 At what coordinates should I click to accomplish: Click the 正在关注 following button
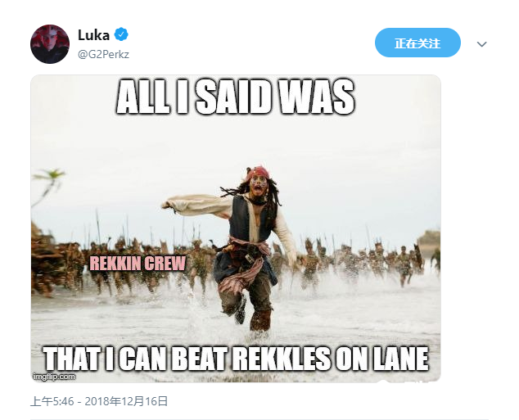pos(417,43)
